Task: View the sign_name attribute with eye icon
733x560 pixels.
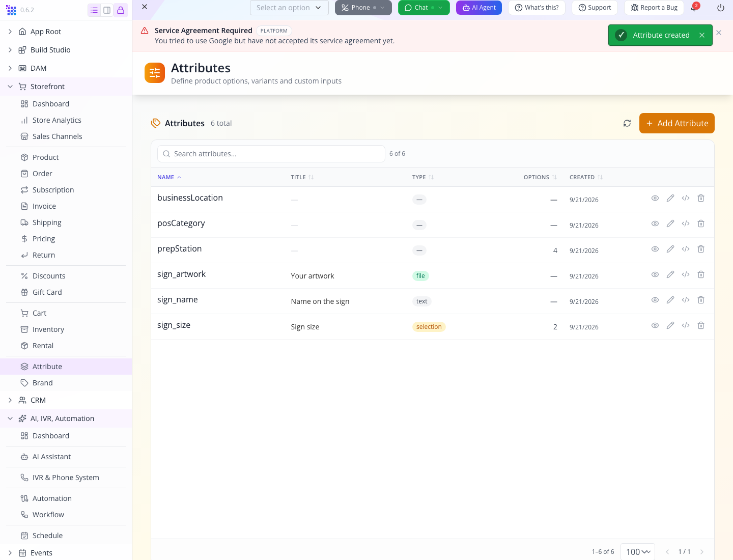Action: [x=655, y=300]
